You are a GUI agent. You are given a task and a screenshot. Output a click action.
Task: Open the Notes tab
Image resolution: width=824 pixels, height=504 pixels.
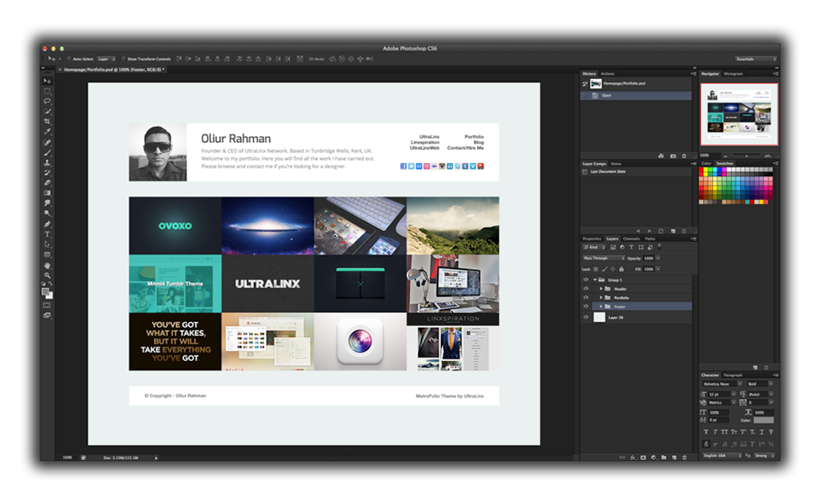click(616, 164)
